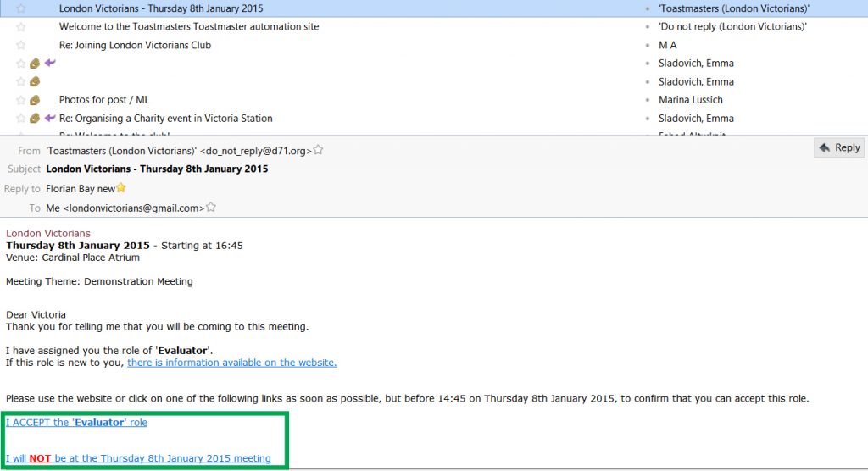Click attachment icon on Re: Organising a Charity event row
Screen dimensions: 868x471
coord(35,118)
